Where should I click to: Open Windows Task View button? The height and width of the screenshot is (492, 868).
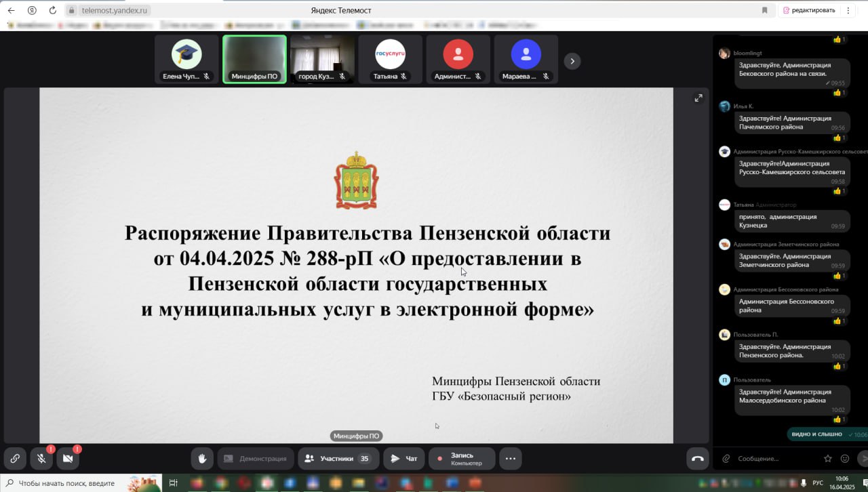173,483
